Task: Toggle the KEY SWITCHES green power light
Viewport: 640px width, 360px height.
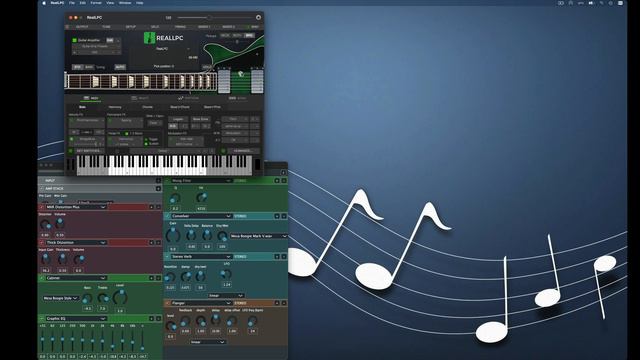Action: (x=70, y=151)
